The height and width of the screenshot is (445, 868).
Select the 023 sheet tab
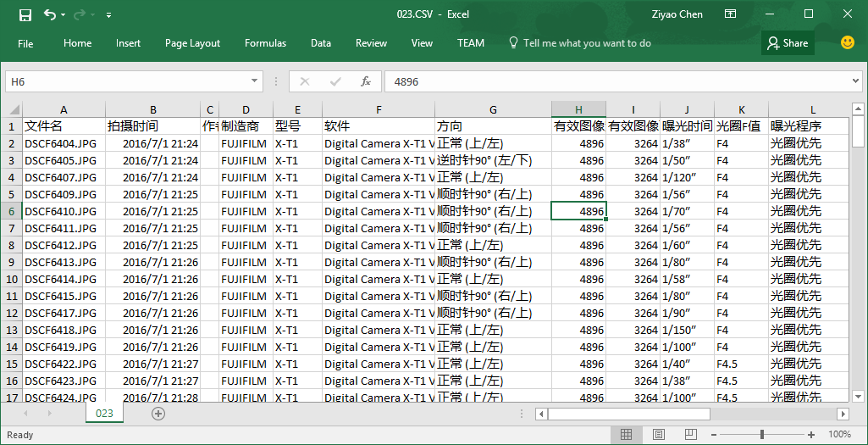pyautogui.click(x=104, y=414)
